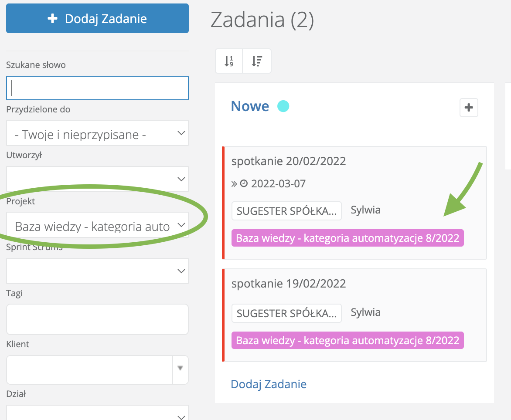Open the task spotkanie 20/02/2022
Viewport: 511px width, 420px height.
click(289, 161)
